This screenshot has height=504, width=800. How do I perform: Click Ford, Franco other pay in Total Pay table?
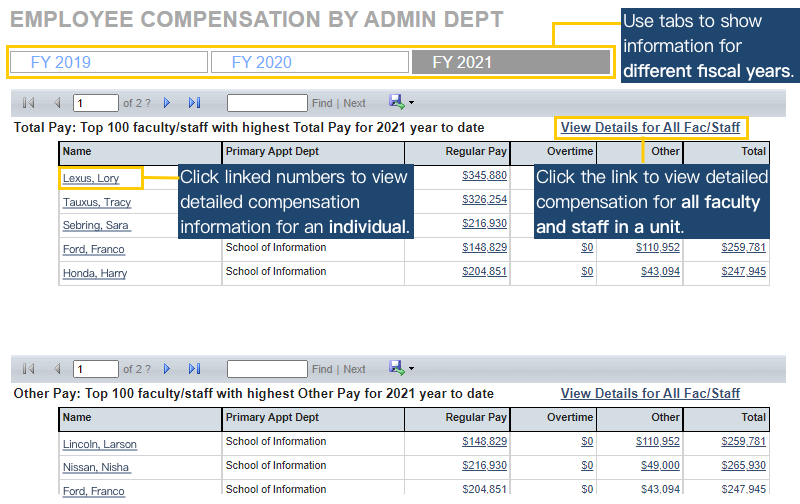point(658,247)
